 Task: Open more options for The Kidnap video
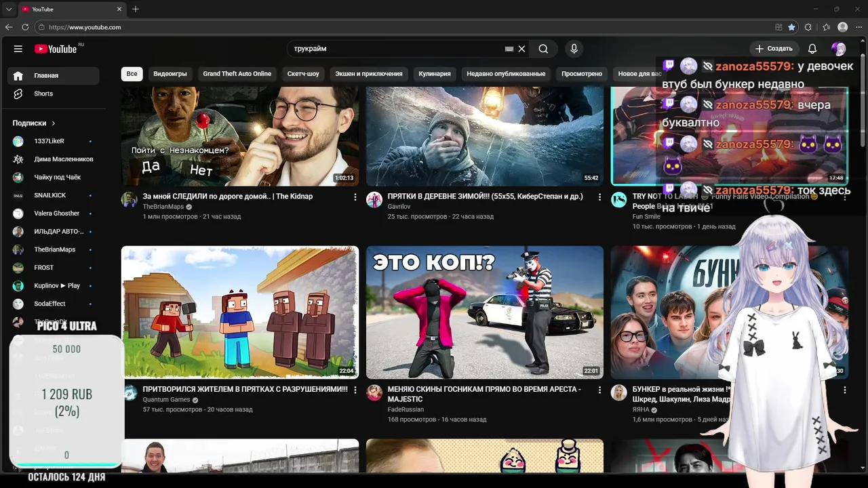[x=355, y=197]
